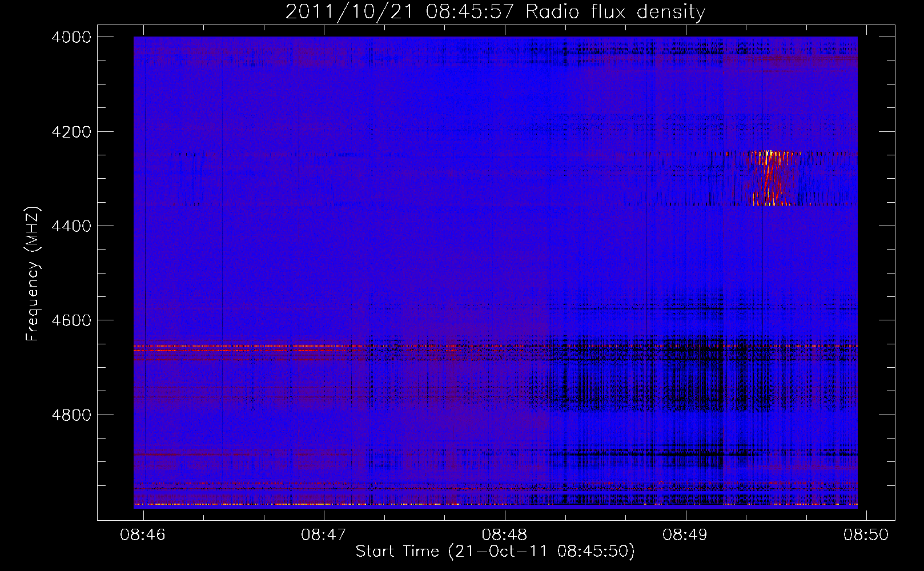
Task: Click the '08:48' time axis label
Action: point(504,534)
